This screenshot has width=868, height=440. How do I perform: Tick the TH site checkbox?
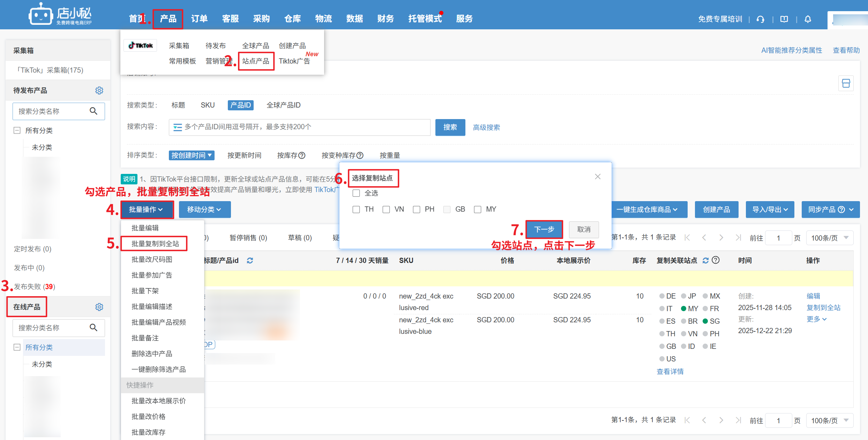[356, 209]
